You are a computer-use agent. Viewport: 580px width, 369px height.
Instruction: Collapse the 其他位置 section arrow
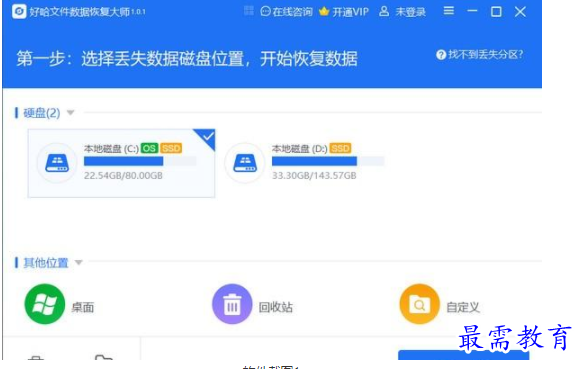click(x=78, y=263)
